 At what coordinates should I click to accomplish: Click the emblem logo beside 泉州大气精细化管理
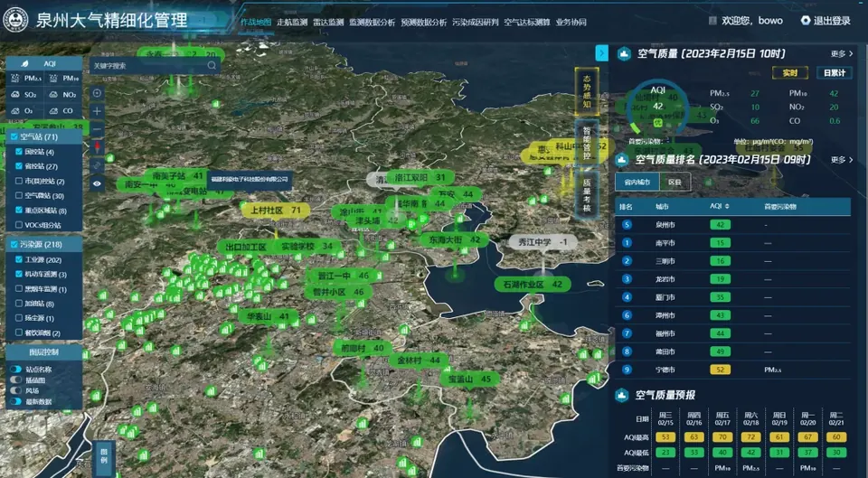pos(15,20)
